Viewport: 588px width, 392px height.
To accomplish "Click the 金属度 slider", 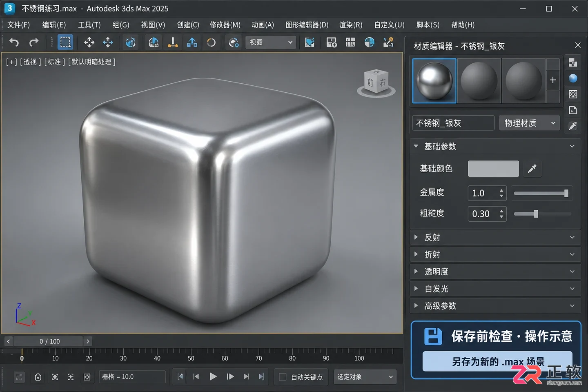I will 542,193.
